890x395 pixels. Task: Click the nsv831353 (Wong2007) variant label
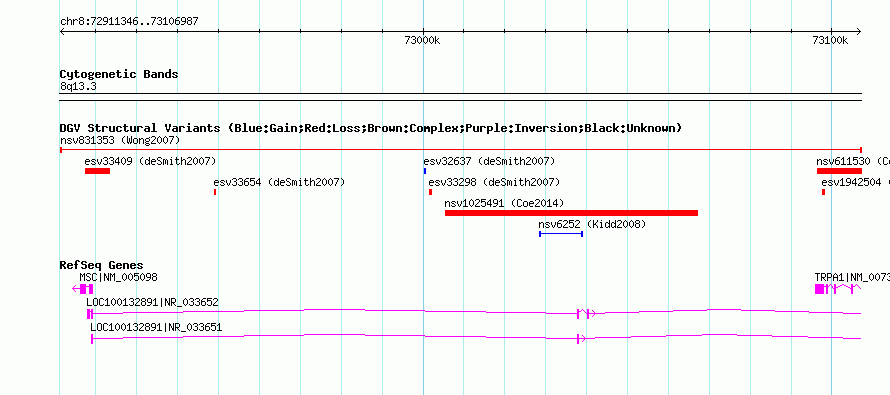[120, 140]
